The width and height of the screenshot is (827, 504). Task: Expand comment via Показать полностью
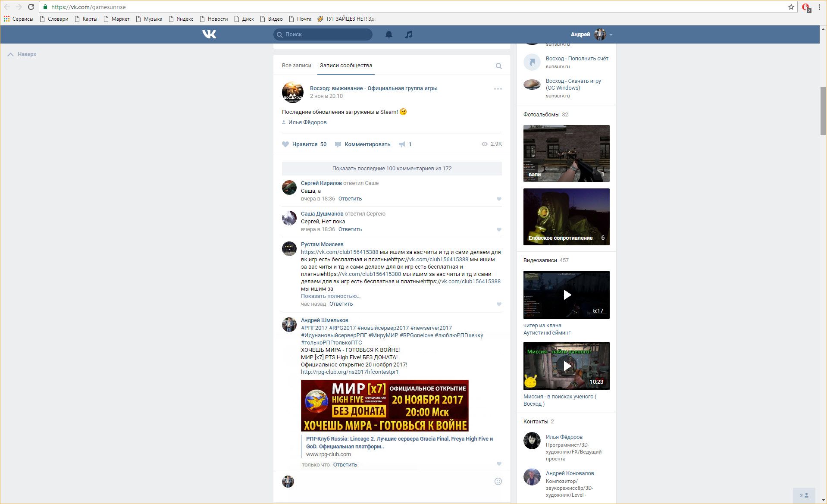point(330,296)
